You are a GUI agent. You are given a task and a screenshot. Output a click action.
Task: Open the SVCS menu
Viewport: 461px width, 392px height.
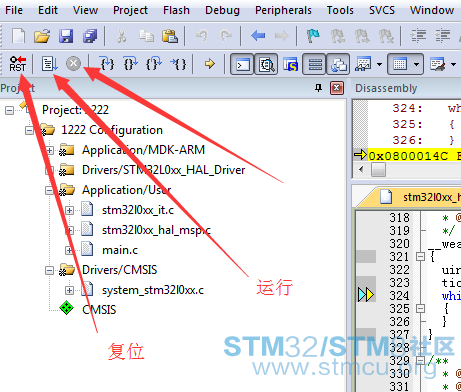(x=382, y=10)
